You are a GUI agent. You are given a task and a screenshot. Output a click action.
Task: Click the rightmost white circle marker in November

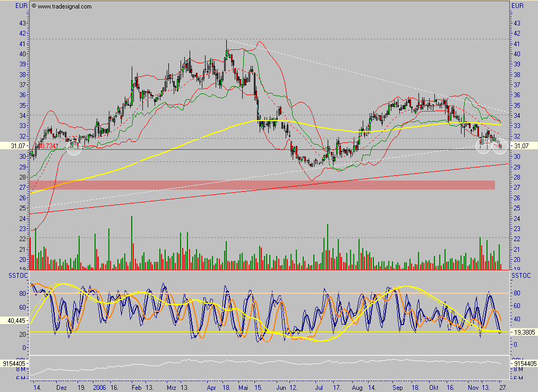[499, 146]
